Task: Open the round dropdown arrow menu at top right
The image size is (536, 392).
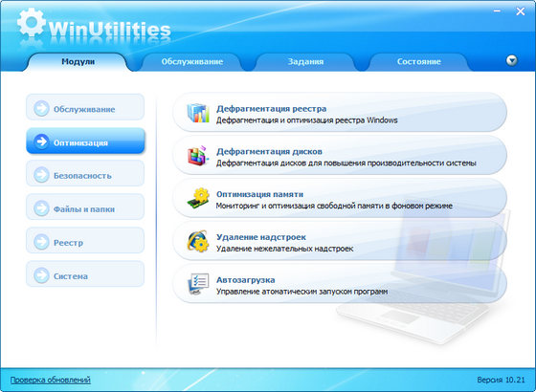Action: point(511,61)
